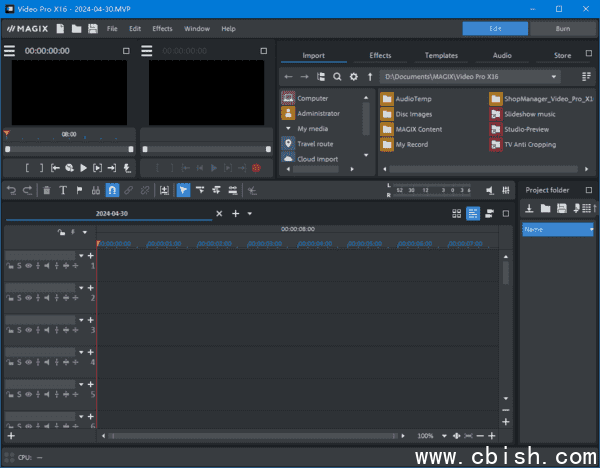The width and height of the screenshot is (600, 468).
Task: Open the Effects menu
Action: click(162, 29)
